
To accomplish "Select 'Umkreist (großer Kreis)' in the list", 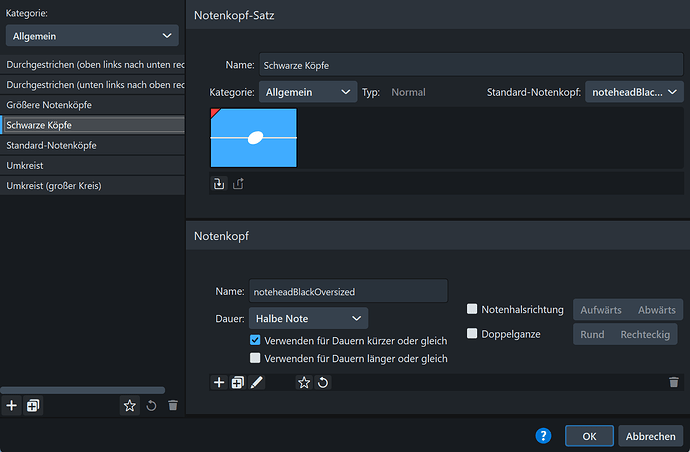I will (x=92, y=186).
